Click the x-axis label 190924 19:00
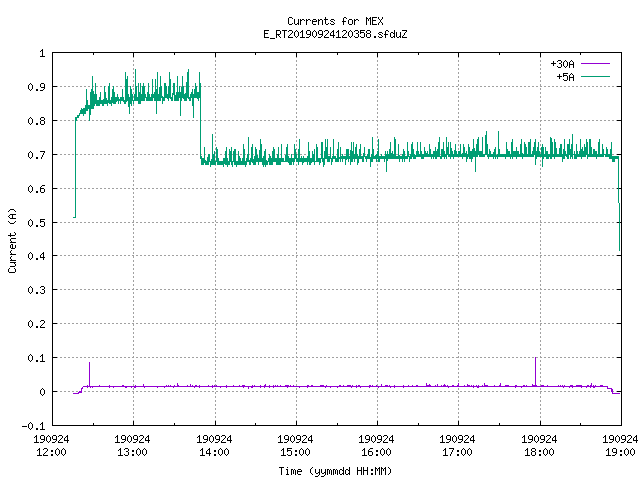The image size is (640, 480). click(x=620, y=445)
